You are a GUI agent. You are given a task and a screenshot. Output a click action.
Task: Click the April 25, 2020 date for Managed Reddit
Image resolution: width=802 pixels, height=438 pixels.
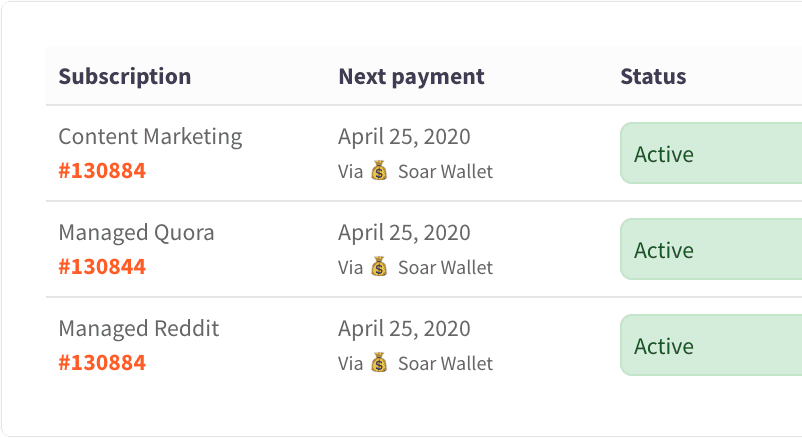click(404, 329)
